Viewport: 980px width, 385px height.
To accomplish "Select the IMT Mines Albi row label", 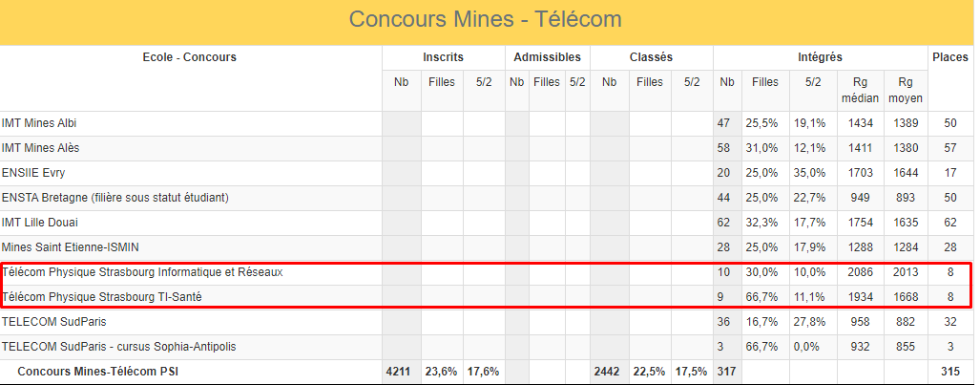I will [39, 123].
